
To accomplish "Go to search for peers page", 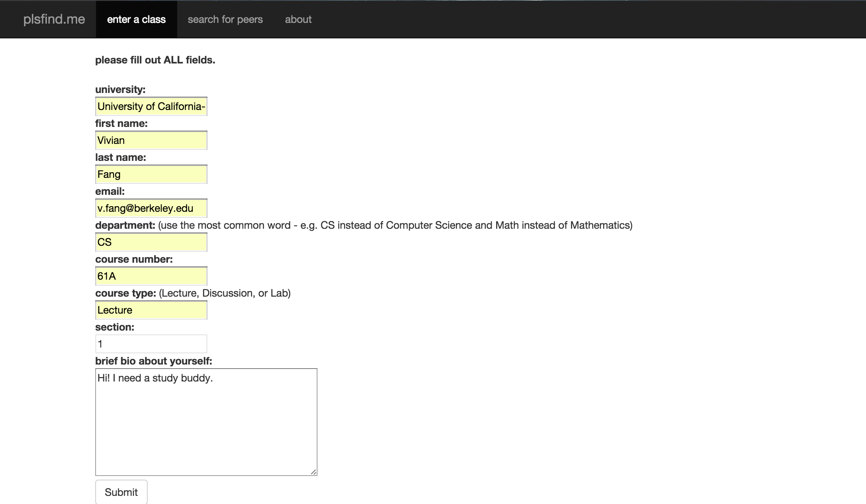I will tap(225, 19).
